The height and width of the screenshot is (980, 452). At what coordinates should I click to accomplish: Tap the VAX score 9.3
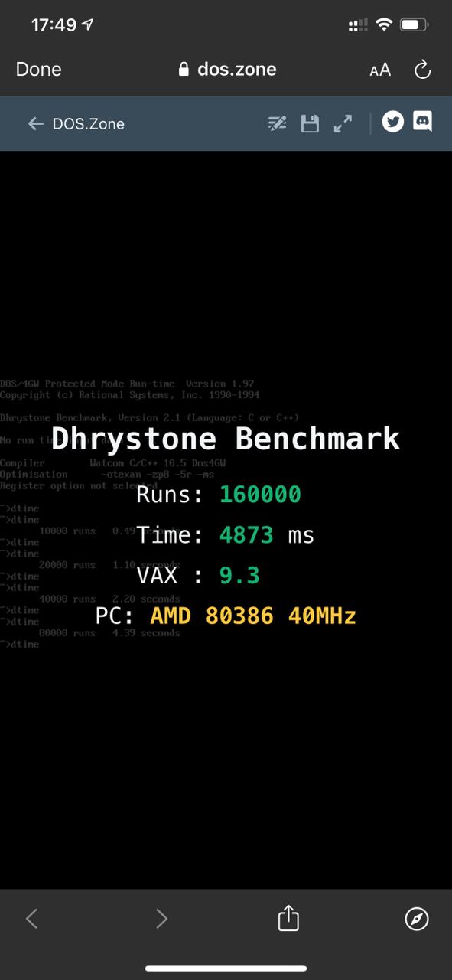pyautogui.click(x=239, y=575)
